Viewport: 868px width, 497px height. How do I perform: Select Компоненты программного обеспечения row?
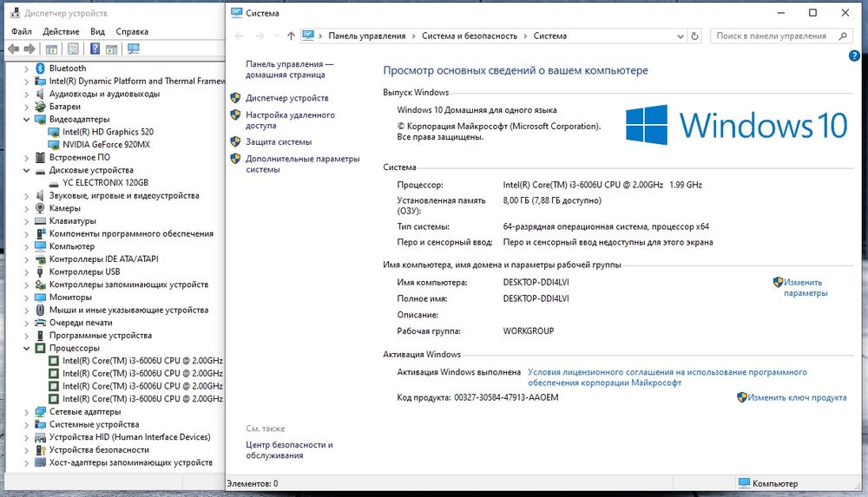131,233
